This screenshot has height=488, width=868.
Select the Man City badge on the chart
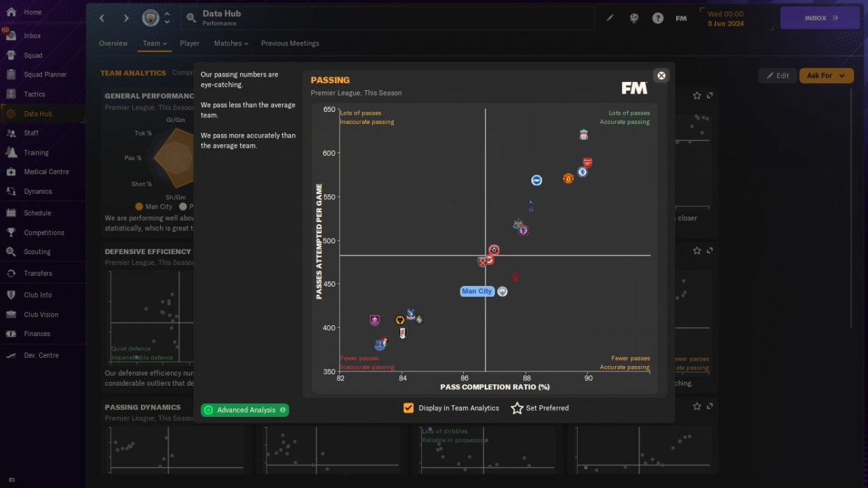click(502, 291)
